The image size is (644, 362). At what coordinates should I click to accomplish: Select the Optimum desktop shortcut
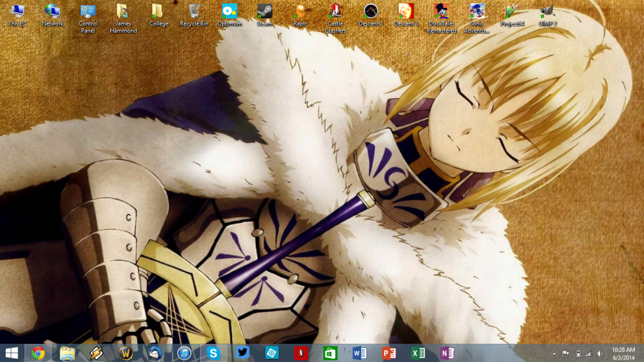[x=229, y=15]
